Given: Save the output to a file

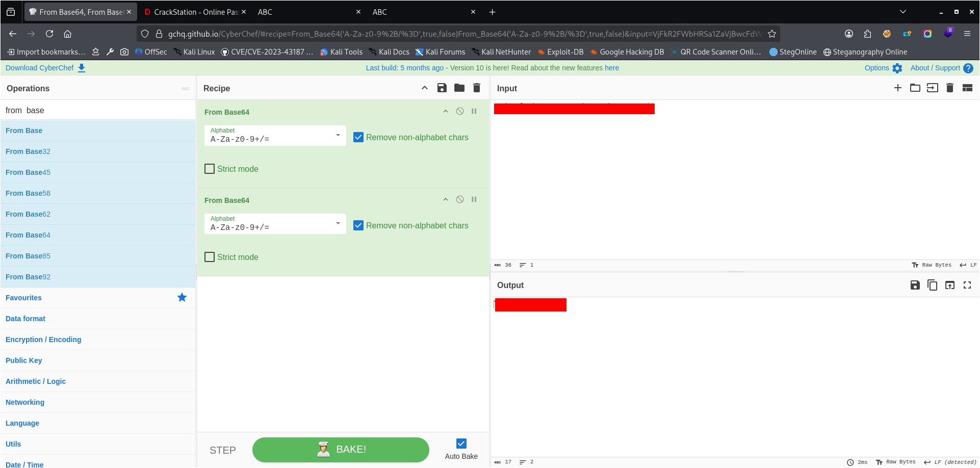Looking at the screenshot, I should [x=915, y=285].
